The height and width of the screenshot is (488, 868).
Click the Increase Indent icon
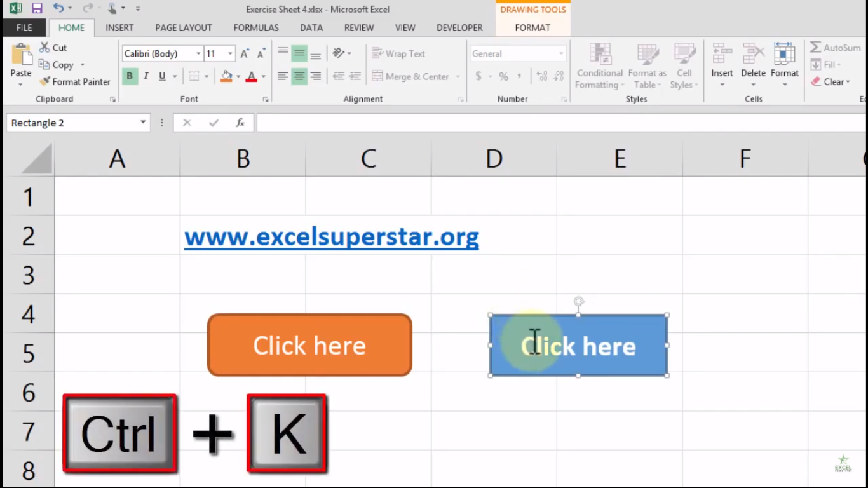point(355,76)
